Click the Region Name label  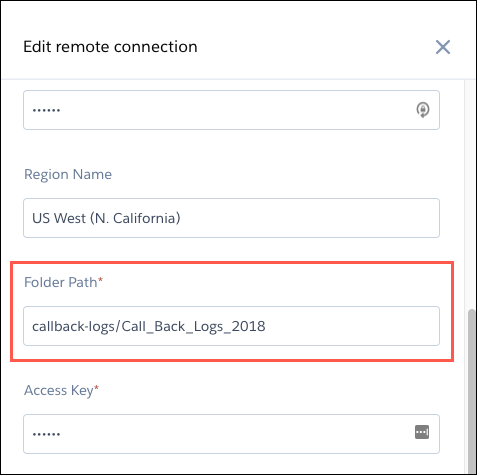68,174
